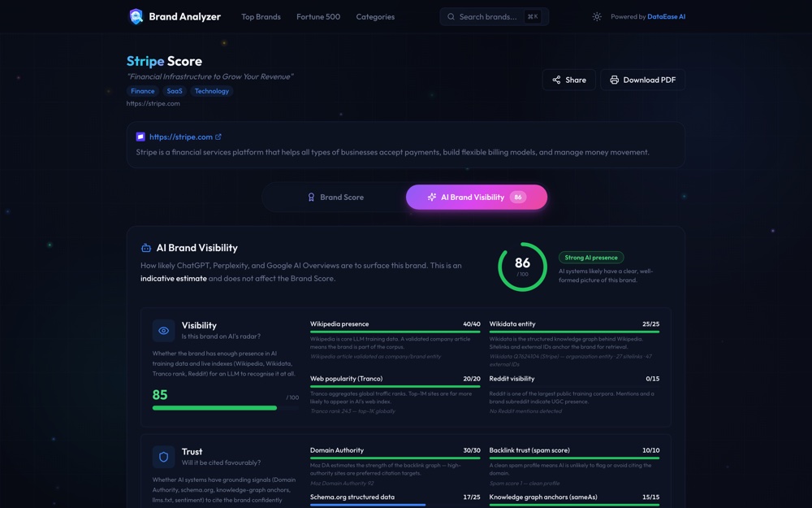Viewport: 812px width, 508px height.
Task: Click the ⌘K shortcut badge
Action: [x=533, y=16]
